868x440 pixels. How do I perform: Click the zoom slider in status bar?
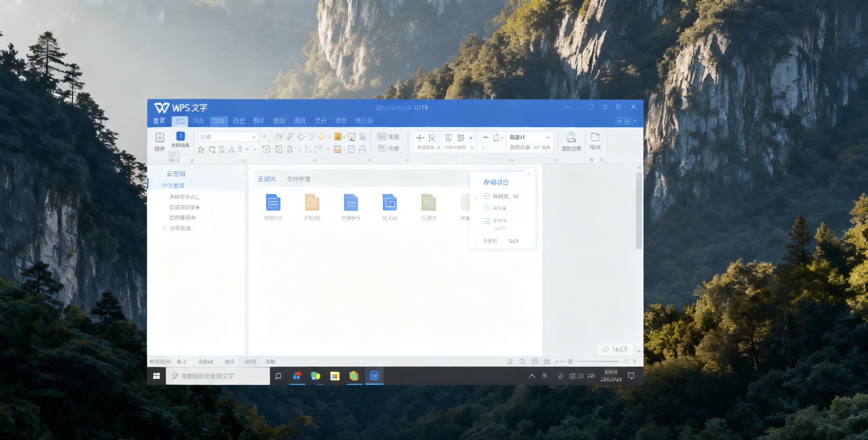point(570,361)
